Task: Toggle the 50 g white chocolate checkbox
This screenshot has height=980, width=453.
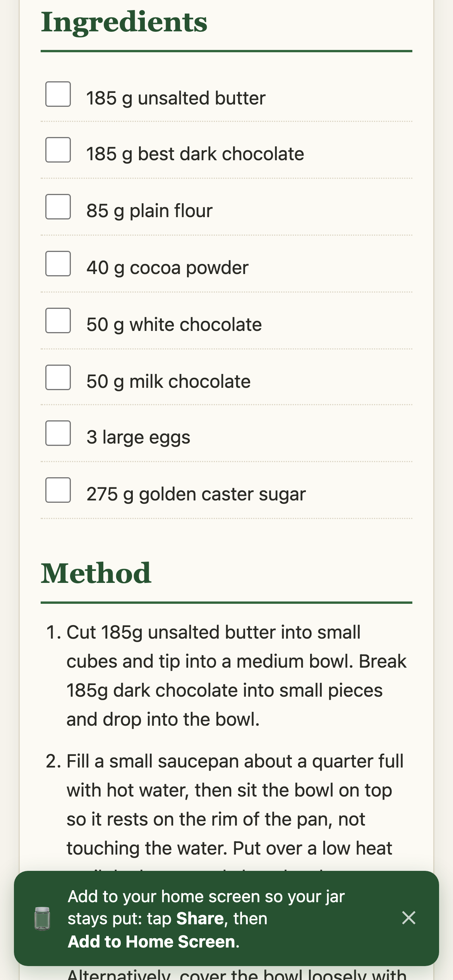Action: 58,320
